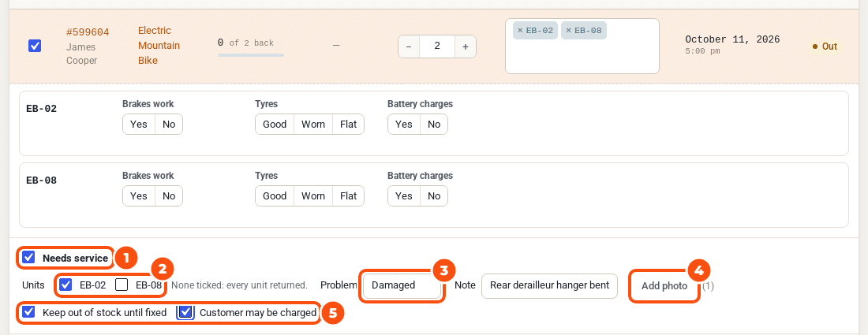Mark EB-08 tyres as Flat
The height and width of the screenshot is (335, 868).
(349, 196)
